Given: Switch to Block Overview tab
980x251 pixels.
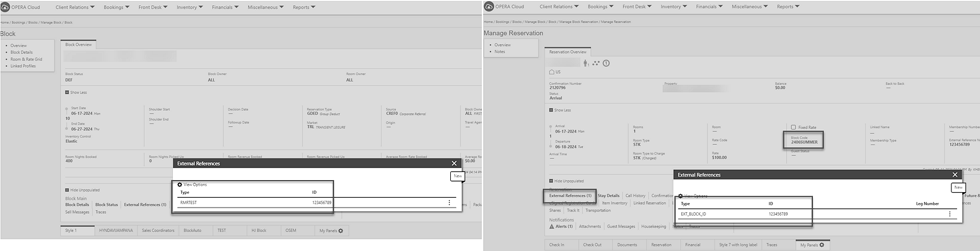Looking at the screenshot, I should pos(78,45).
